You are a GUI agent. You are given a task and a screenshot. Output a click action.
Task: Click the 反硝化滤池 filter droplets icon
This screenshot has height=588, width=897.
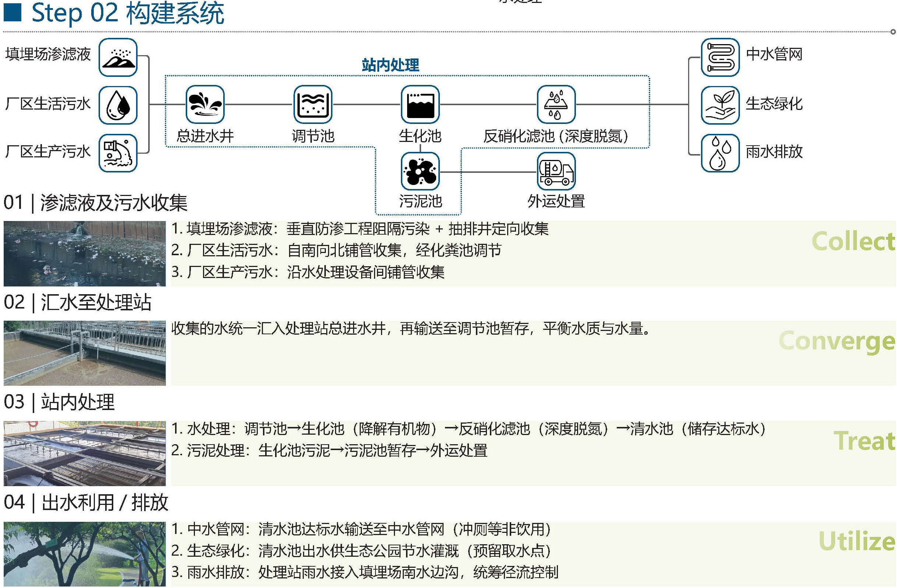point(556,104)
